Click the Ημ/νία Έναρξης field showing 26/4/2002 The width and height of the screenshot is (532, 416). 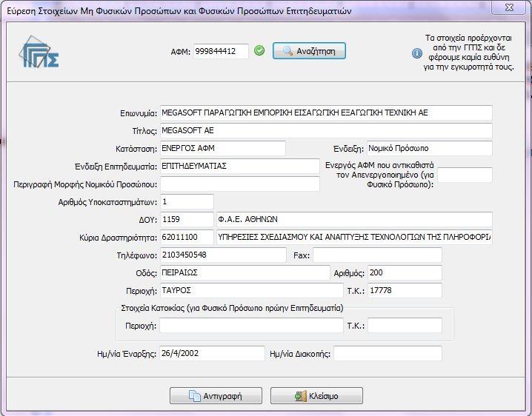pyautogui.click(x=212, y=353)
